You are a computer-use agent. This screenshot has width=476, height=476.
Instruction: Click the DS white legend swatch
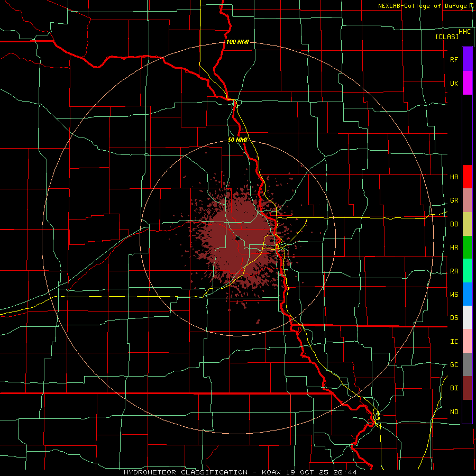[x=467, y=317]
